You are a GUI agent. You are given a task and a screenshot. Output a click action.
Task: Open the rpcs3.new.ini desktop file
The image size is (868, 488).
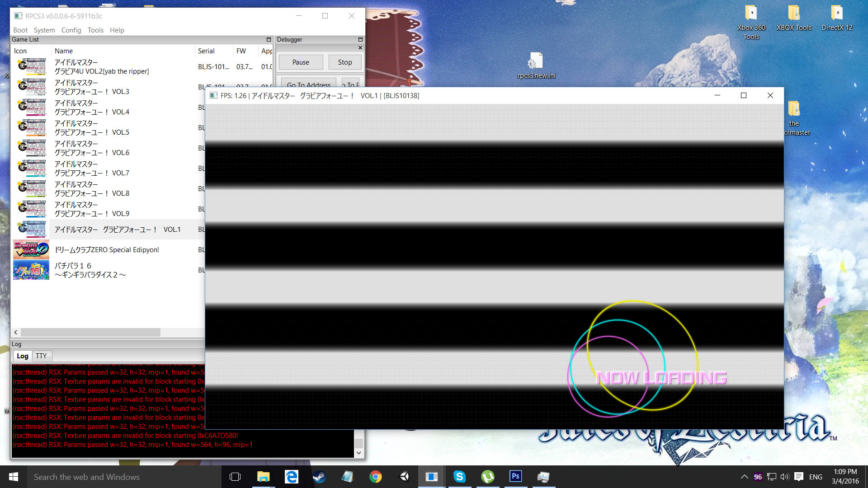coord(536,66)
